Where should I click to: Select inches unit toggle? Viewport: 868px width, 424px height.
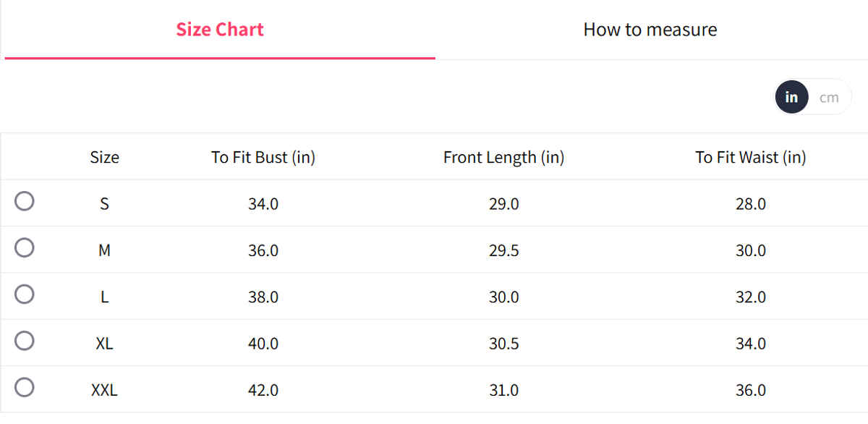click(x=791, y=97)
